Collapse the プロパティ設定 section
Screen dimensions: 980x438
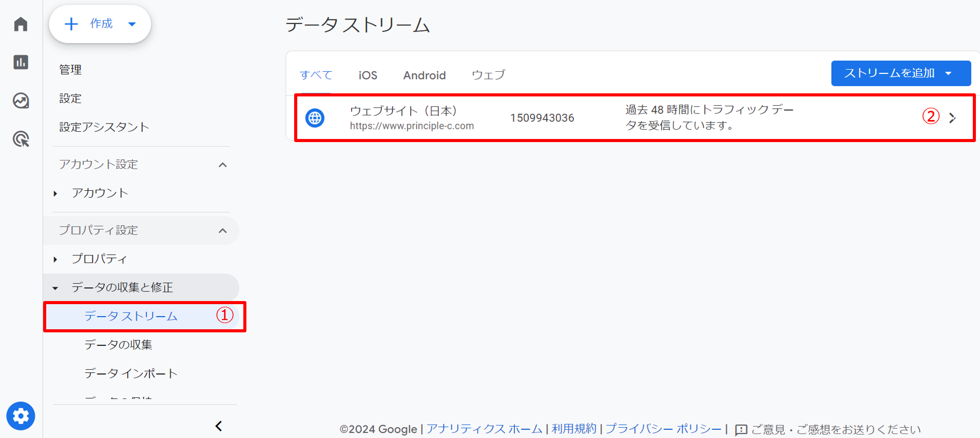coord(222,231)
